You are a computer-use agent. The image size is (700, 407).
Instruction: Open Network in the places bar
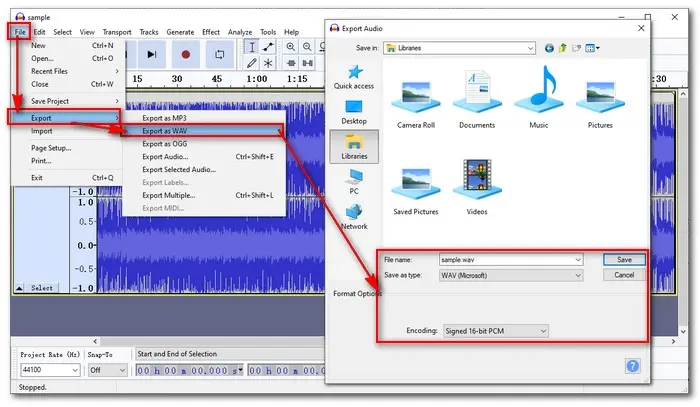(x=354, y=217)
